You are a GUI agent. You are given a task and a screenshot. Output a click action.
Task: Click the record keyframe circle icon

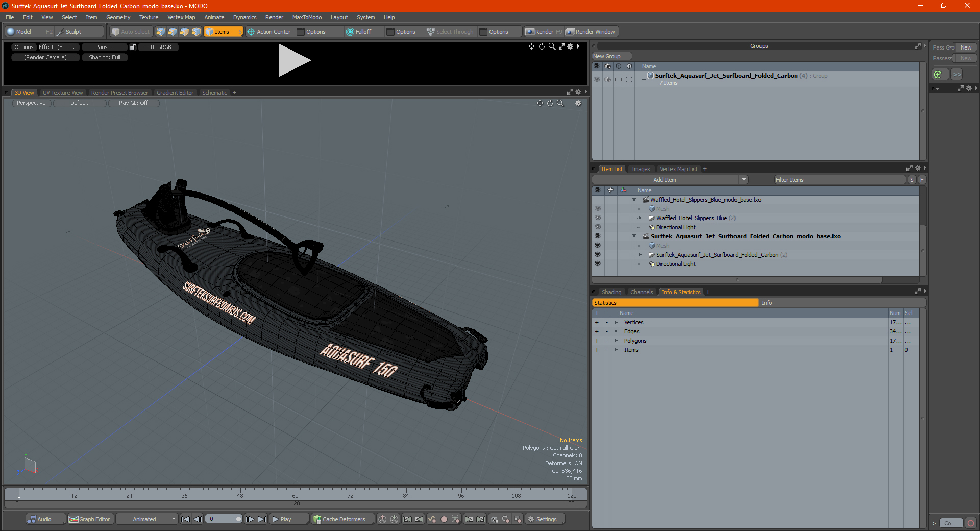(x=444, y=519)
